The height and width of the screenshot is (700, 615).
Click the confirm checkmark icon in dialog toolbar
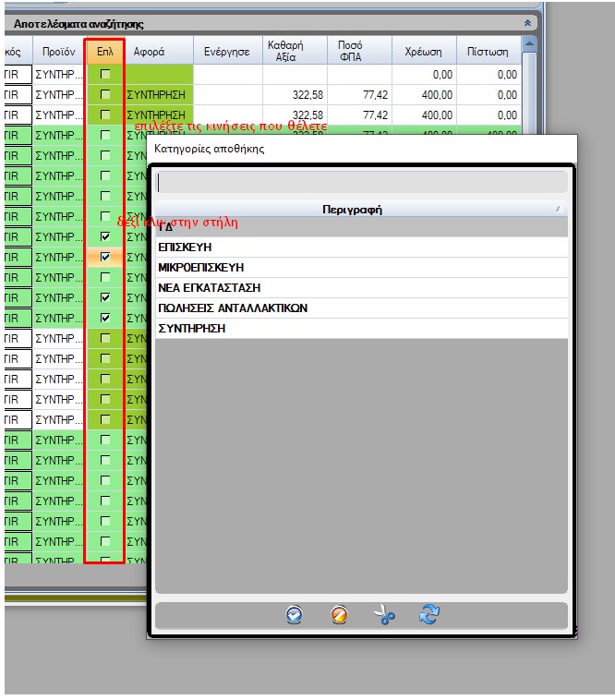294,616
